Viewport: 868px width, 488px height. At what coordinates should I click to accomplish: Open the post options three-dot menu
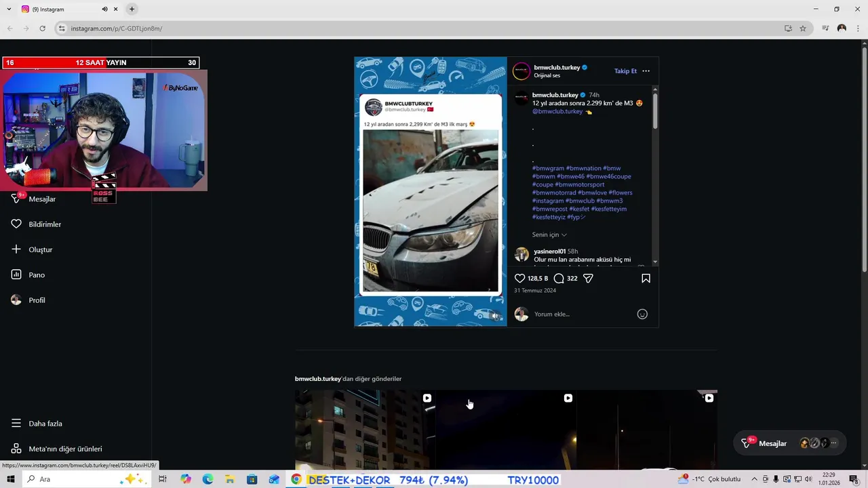[646, 71]
